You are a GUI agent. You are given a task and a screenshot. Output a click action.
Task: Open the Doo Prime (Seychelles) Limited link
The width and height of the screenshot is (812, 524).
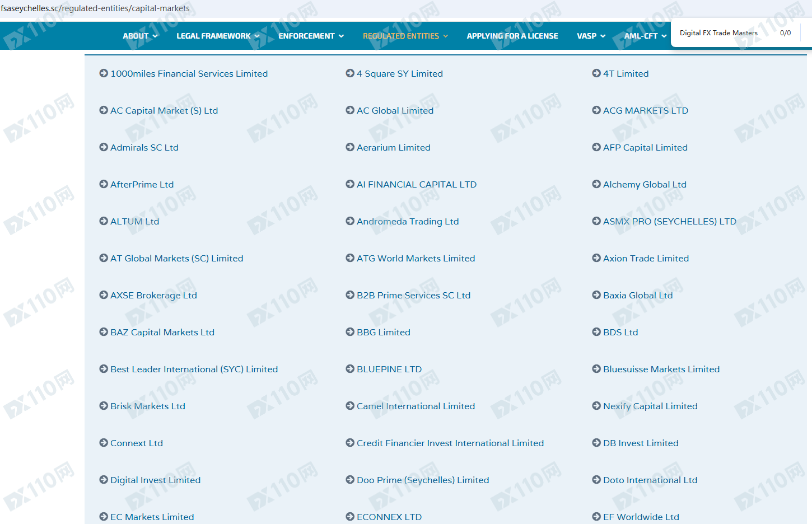[423, 480]
